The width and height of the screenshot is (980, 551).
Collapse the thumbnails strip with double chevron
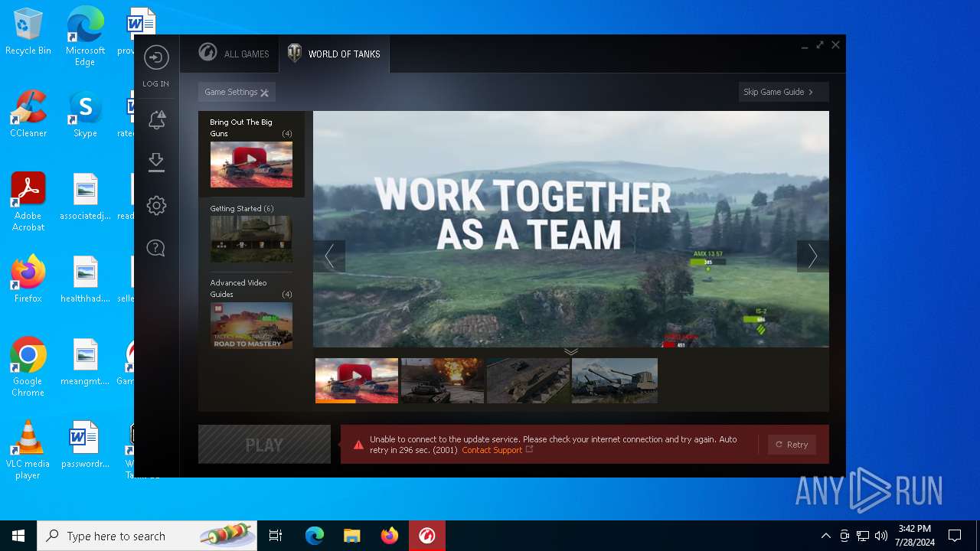point(571,352)
